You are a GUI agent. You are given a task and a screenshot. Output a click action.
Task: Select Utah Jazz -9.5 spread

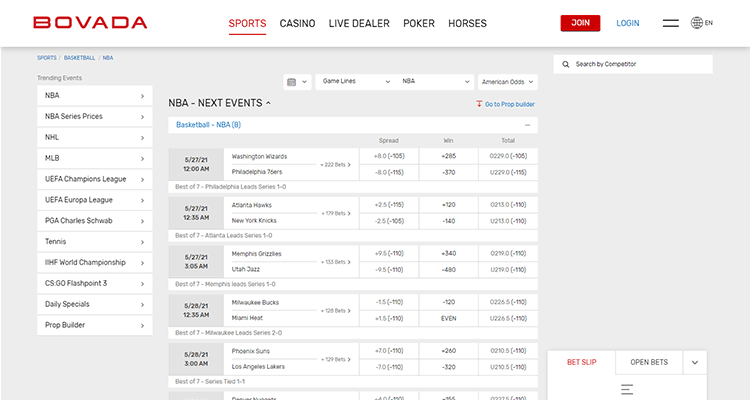(x=389, y=270)
